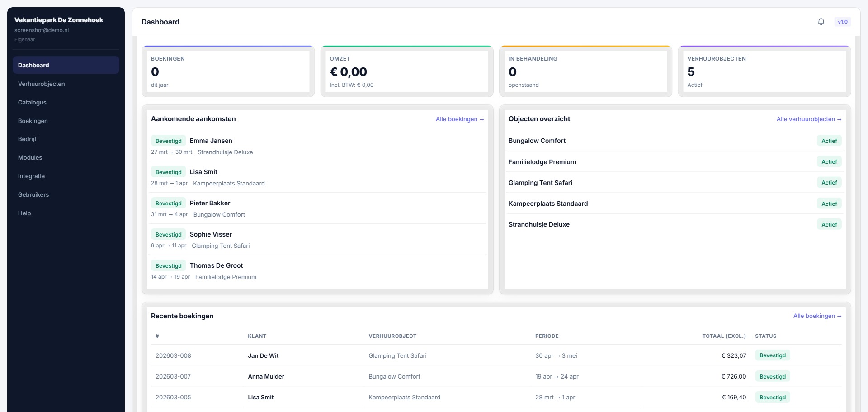This screenshot has height=412, width=868.
Task: Open the notifications bell icon
Action: [821, 21]
